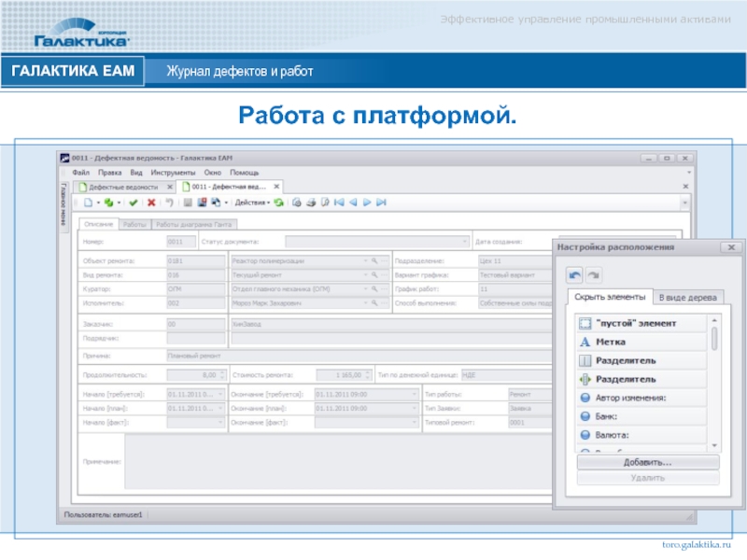Select the Метка list item
Image resolution: width=747 pixels, height=560 pixels.
coord(612,343)
